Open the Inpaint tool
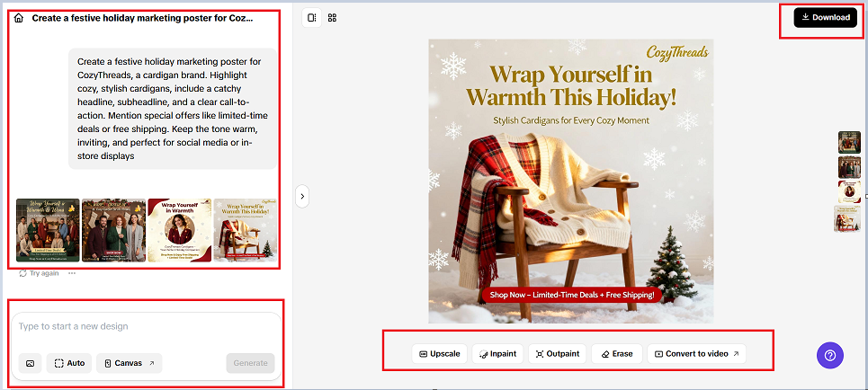868x390 pixels. [497, 354]
